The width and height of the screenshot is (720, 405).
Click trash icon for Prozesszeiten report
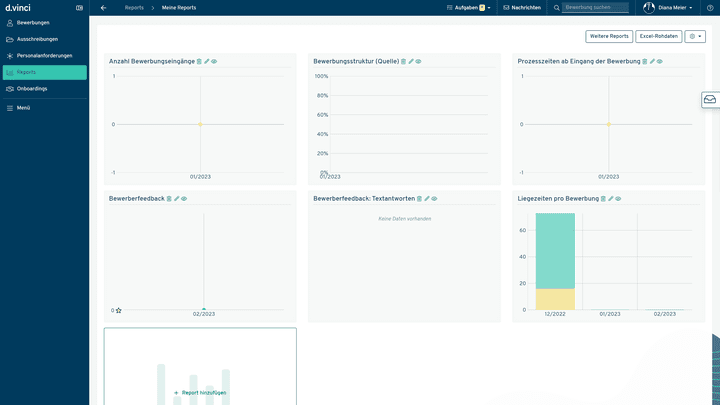tap(645, 61)
